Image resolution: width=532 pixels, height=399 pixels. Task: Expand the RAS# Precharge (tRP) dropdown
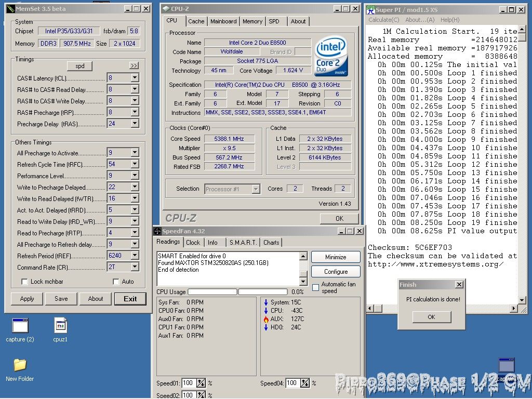135,112
